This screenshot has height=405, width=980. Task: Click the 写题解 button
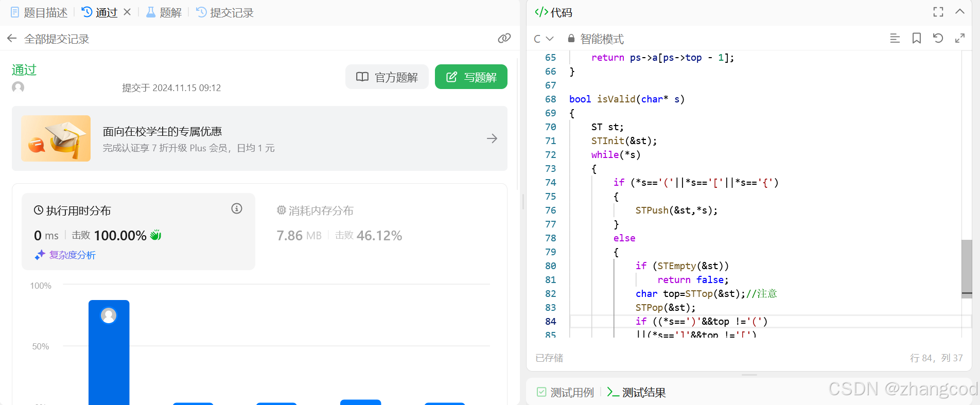click(x=471, y=77)
